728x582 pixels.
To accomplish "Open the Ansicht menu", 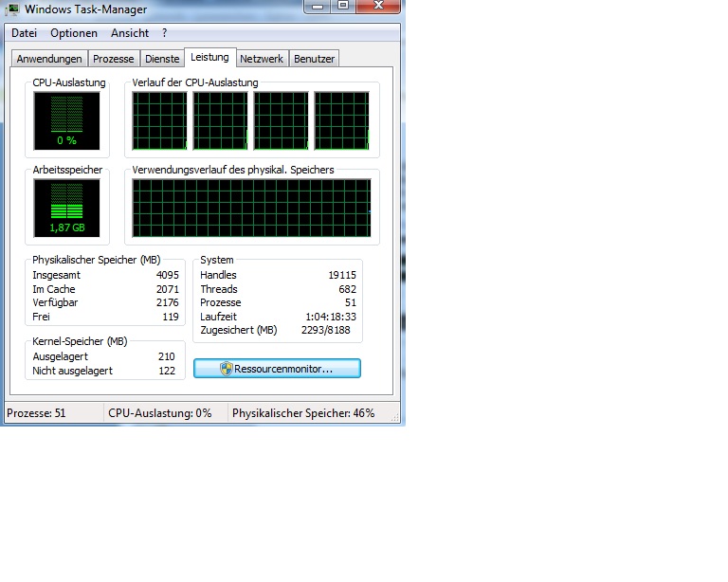I will point(130,33).
